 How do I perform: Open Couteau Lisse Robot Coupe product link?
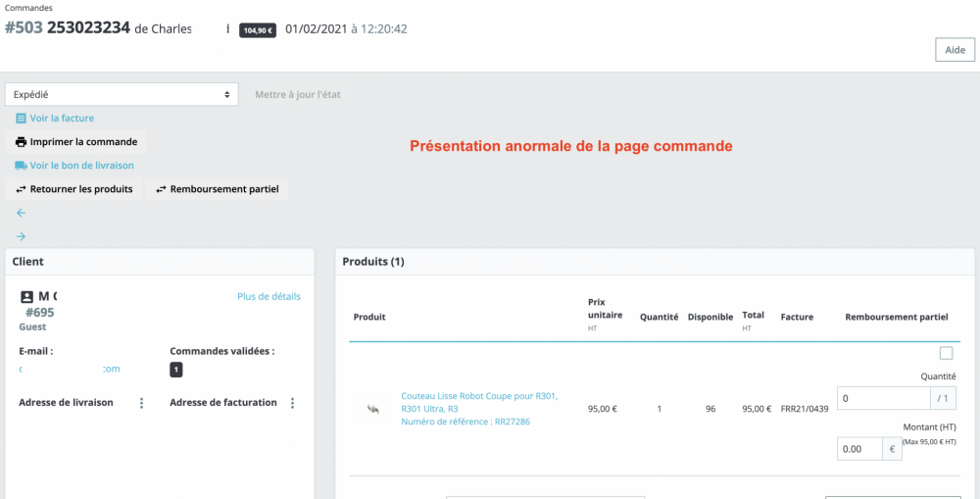479,402
